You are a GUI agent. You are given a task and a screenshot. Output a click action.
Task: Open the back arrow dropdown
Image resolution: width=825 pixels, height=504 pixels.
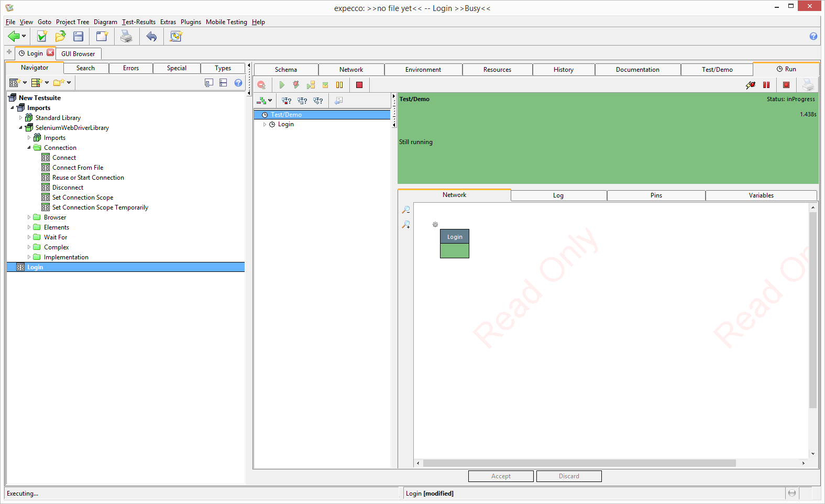(x=24, y=36)
